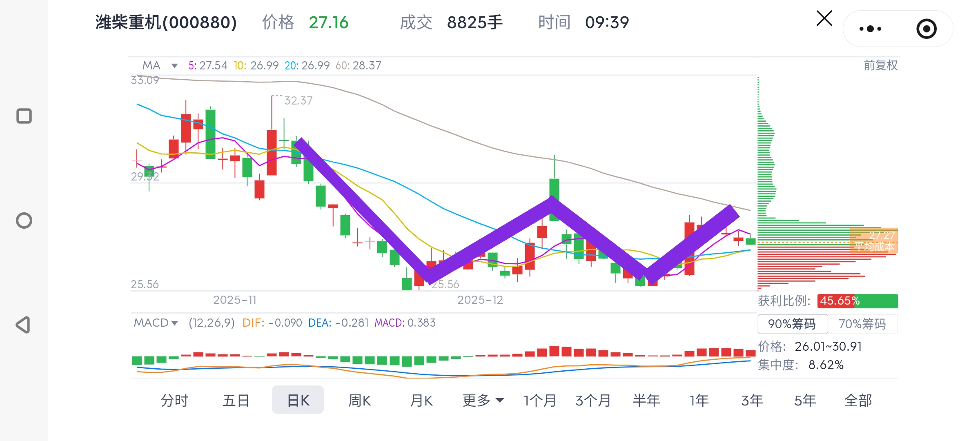The width and height of the screenshot is (980, 441).
Task: Switch to the 分时 chart tab
Action: click(174, 401)
